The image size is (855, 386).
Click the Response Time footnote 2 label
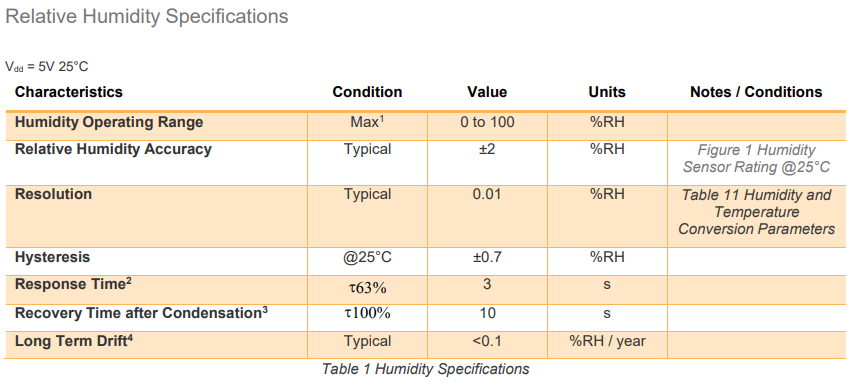pos(73,284)
